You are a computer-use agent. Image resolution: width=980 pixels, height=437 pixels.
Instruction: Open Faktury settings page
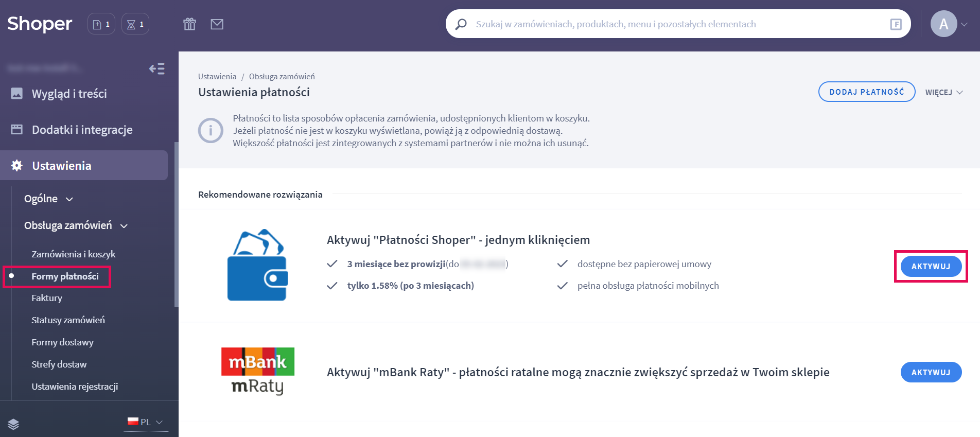47,298
